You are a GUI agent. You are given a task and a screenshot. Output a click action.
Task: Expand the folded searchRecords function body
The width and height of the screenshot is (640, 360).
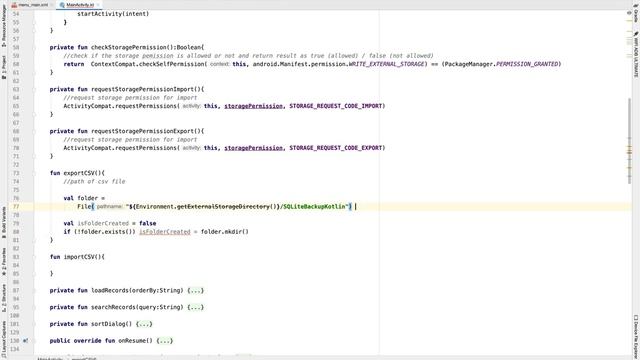point(195,307)
